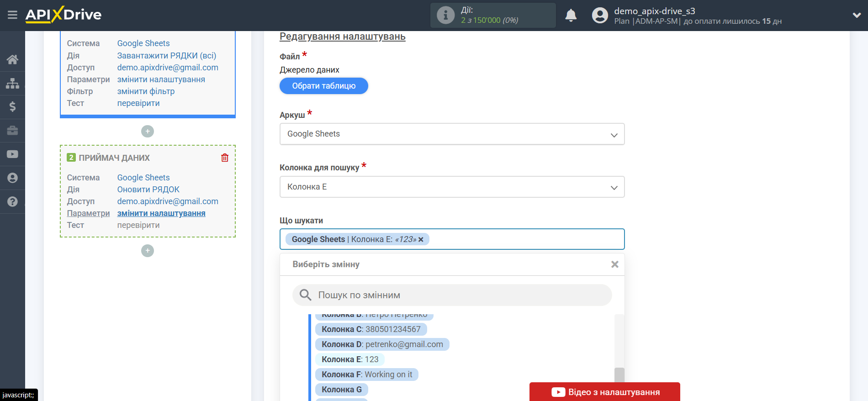The height and width of the screenshot is (401, 868).
Task: Open the notifications bell
Action: [571, 16]
